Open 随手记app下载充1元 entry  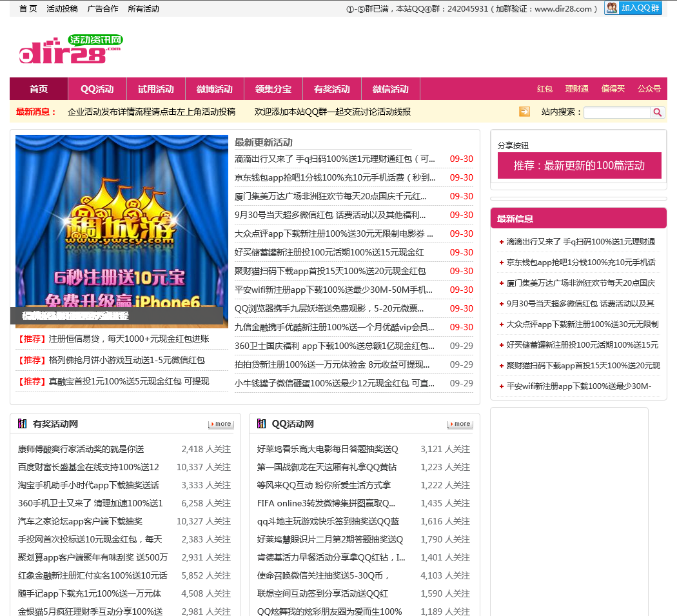90,594
